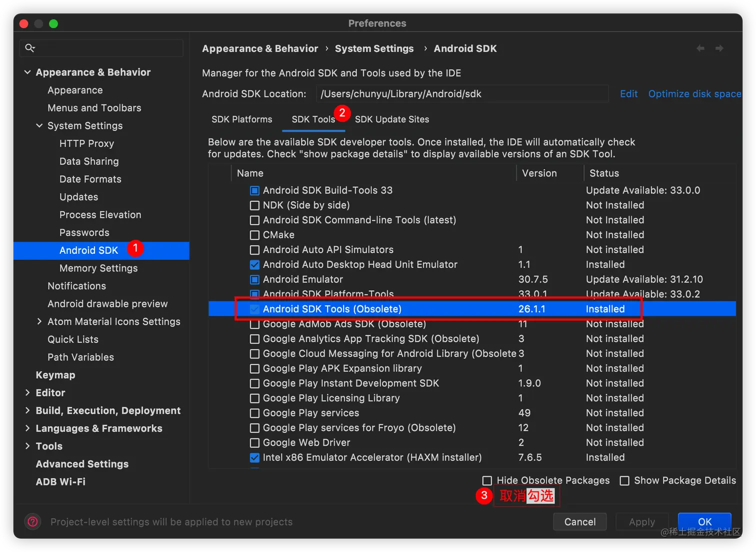Enable Show Package Details checkbox
This screenshot has width=756, height=552.
click(624, 481)
